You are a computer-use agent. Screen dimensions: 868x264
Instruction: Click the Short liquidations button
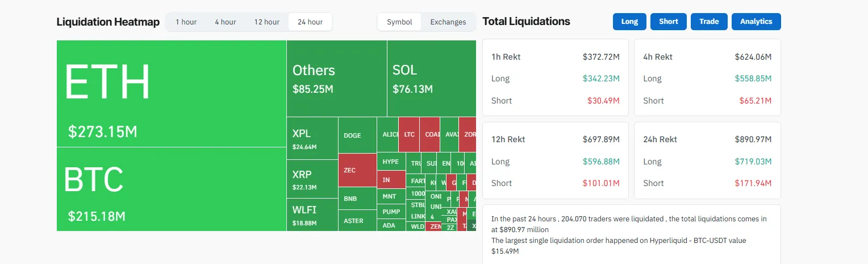tap(668, 22)
